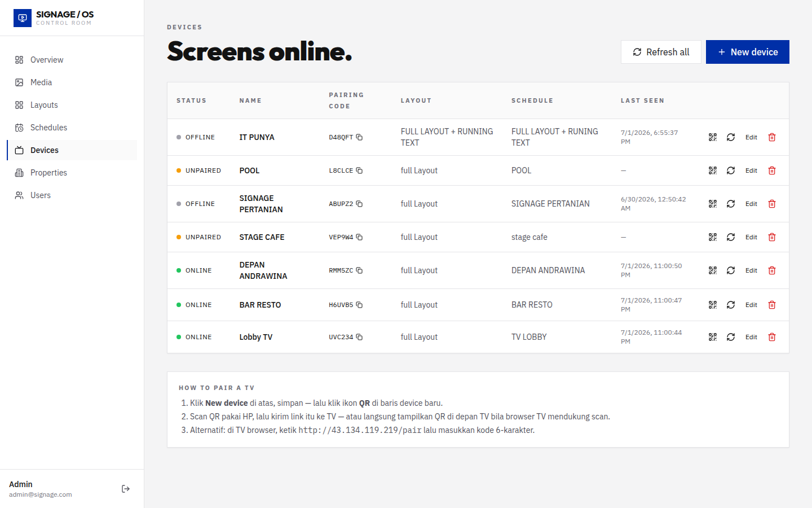Image resolution: width=812 pixels, height=508 pixels.
Task: Edit the IT PUNYA device
Action: [751, 137]
